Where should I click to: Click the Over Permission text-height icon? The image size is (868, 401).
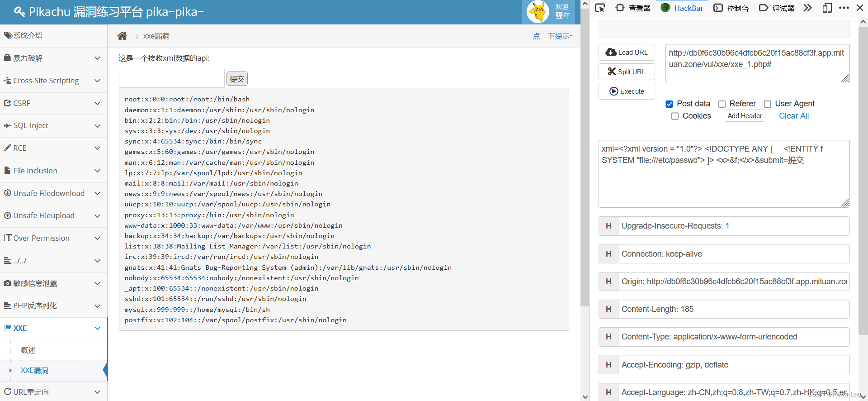tap(7, 238)
